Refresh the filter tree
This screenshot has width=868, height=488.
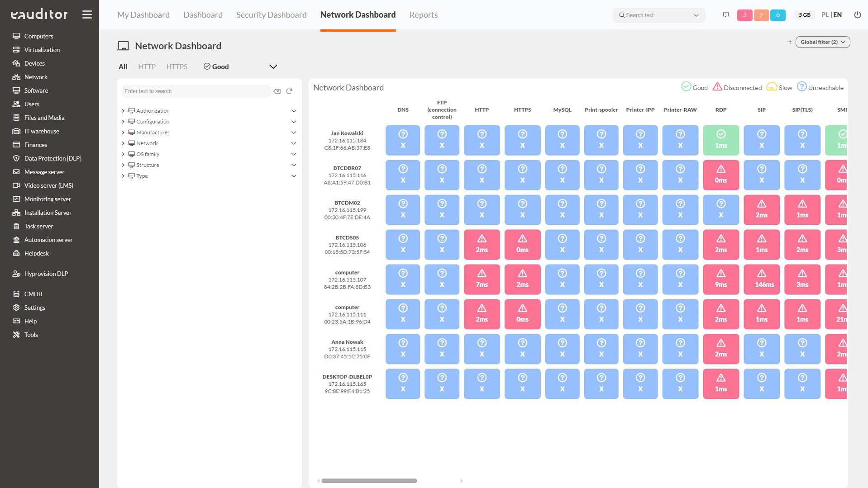click(x=289, y=91)
